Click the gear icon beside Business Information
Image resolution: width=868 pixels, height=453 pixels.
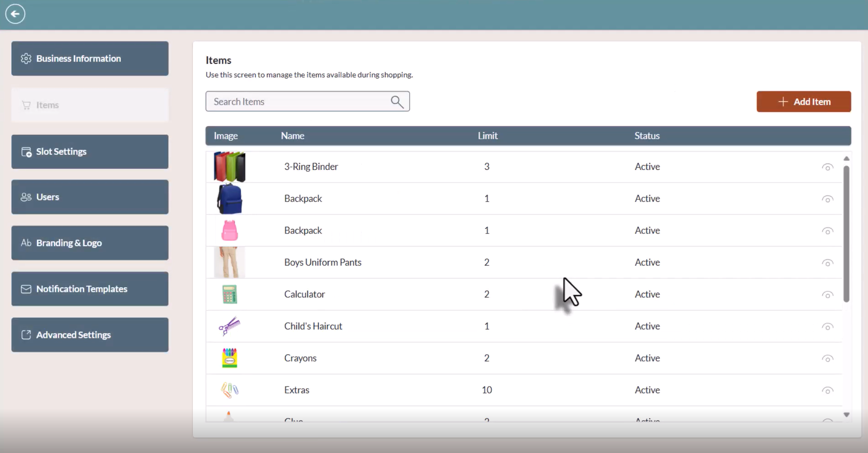pos(26,58)
